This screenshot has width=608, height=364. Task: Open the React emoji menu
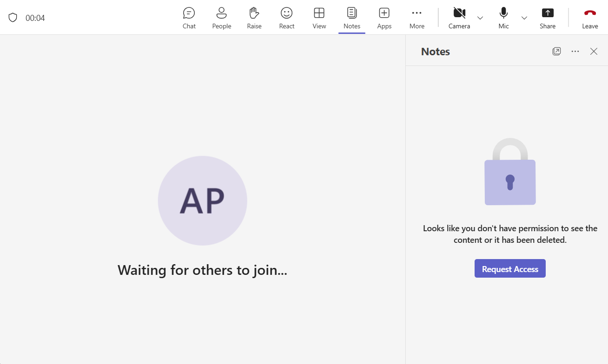click(287, 18)
